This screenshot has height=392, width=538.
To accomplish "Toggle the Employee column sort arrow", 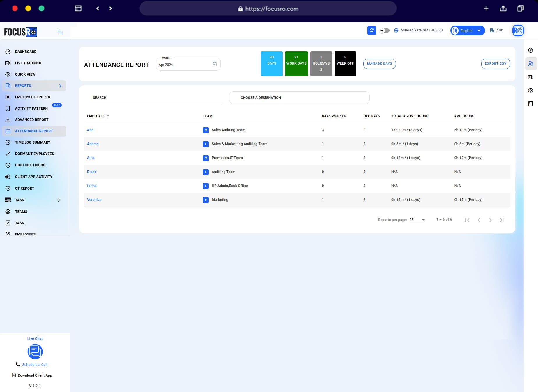I will 108,116.
